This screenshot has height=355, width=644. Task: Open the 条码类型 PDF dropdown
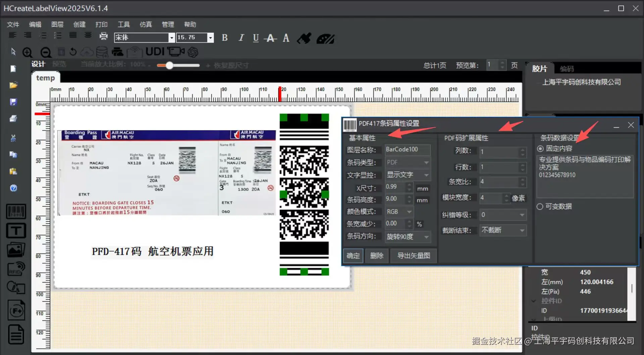(x=408, y=163)
